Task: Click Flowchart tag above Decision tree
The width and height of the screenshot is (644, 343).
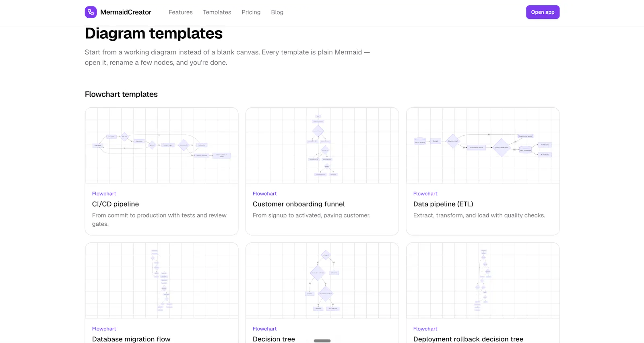Action: tap(264, 329)
